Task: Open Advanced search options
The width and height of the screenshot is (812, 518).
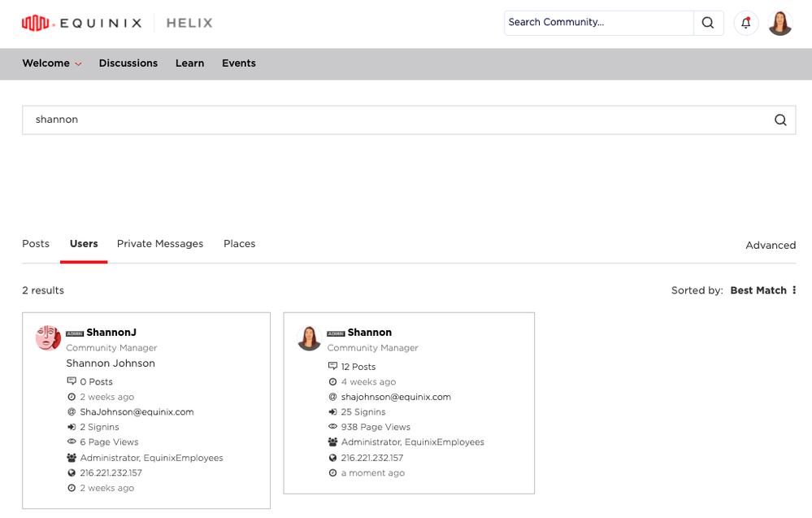Action: pyautogui.click(x=770, y=245)
